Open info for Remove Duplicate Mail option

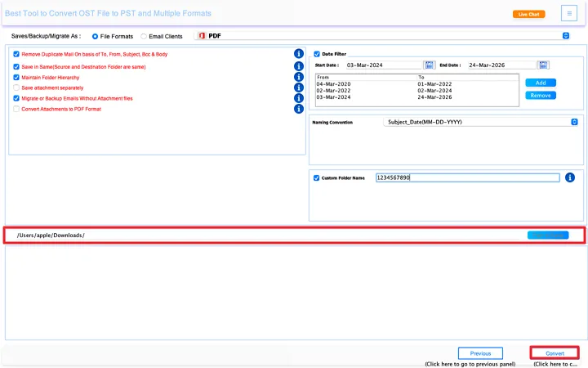pyautogui.click(x=299, y=54)
